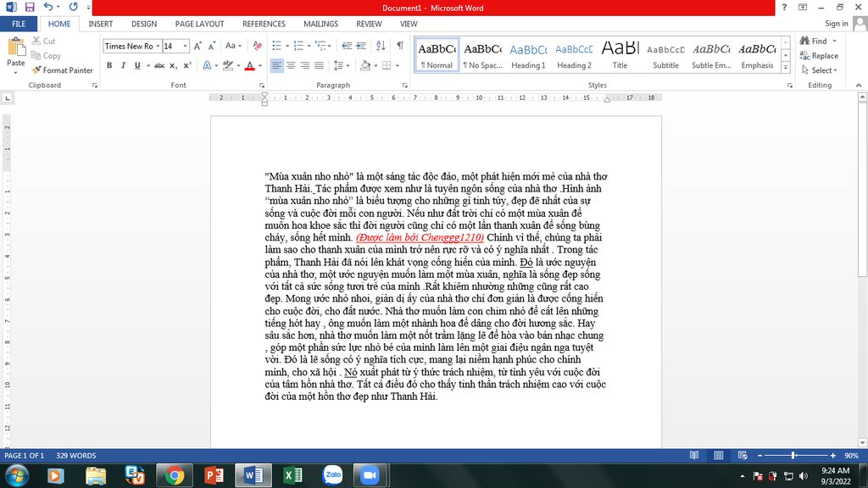This screenshot has width=868, height=488.
Task: Switch to the DESIGN tab
Action: click(144, 24)
